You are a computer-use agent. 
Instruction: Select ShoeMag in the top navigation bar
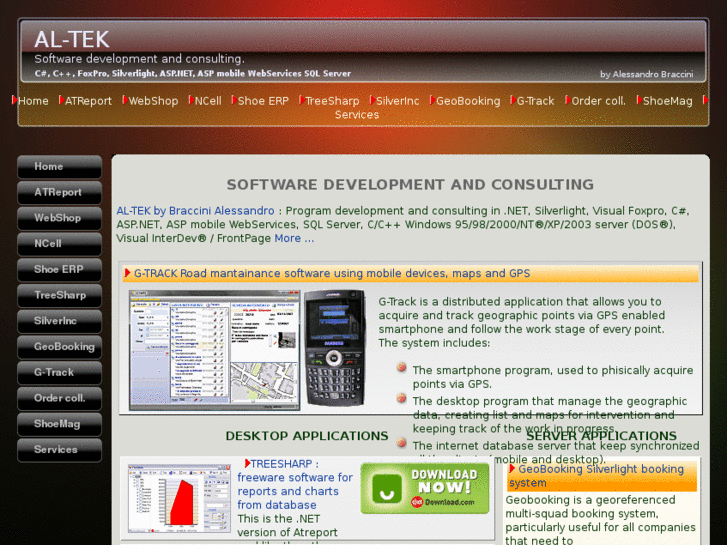click(x=667, y=101)
